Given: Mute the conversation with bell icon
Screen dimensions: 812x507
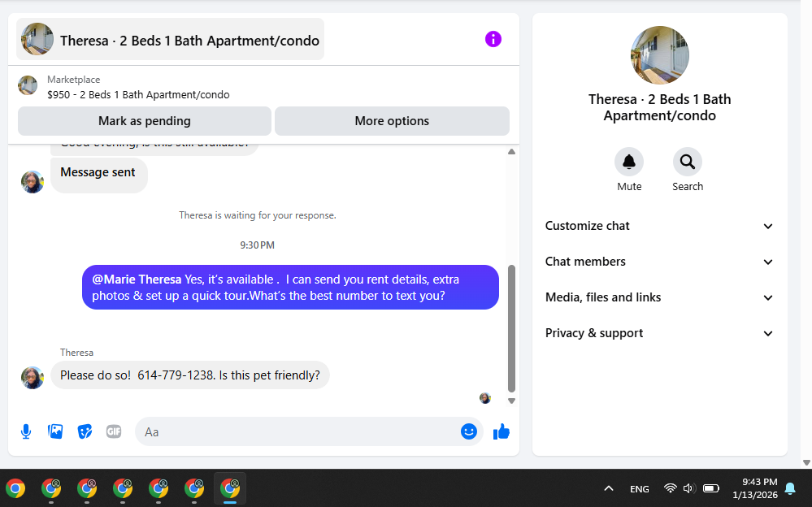Looking at the screenshot, I should pyautogui.click(x=629, y=162).
